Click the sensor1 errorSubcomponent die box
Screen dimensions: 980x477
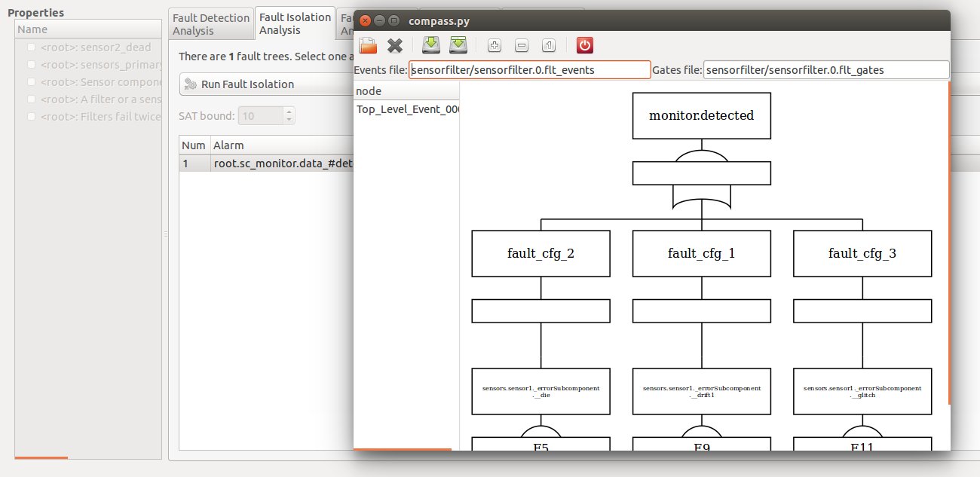pos(541,391)
